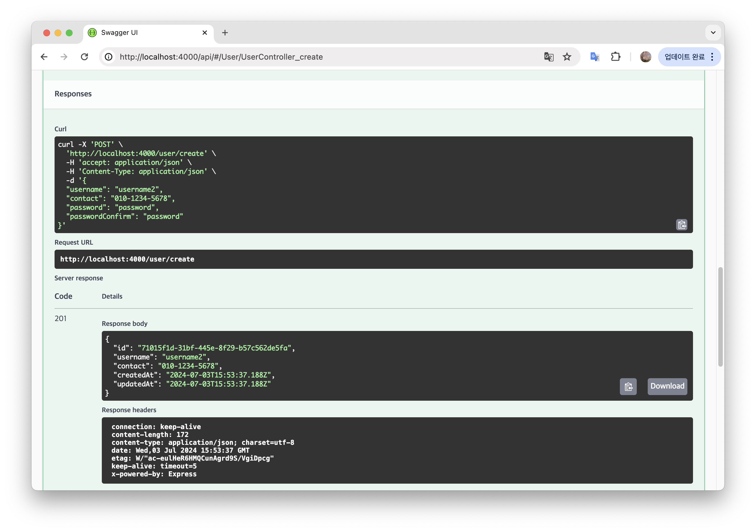Open the Google Translate extension icon
This screenshot has width=756, height=532.
595,57
